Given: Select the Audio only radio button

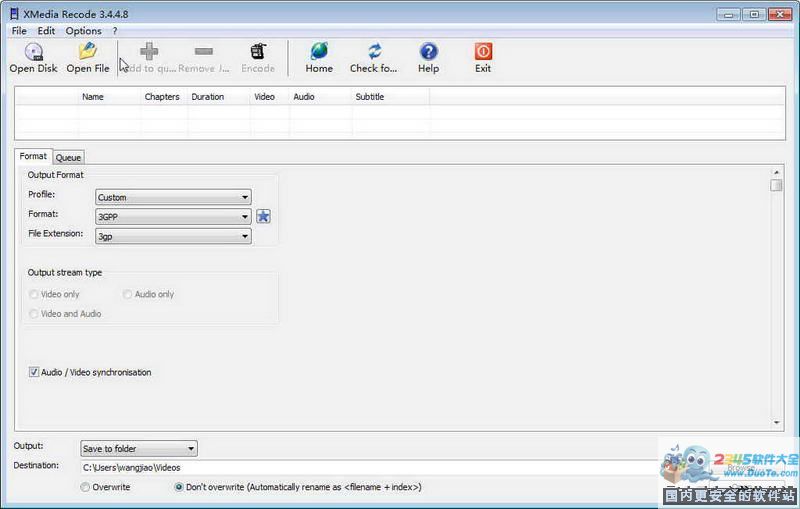Looking at the screenshot, I should coord(128,294).
